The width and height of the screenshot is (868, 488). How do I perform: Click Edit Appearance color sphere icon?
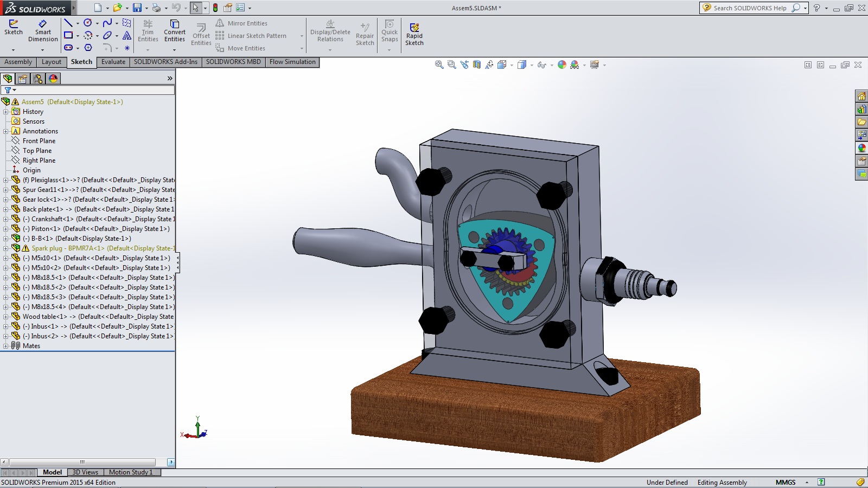tap(562, 65)
